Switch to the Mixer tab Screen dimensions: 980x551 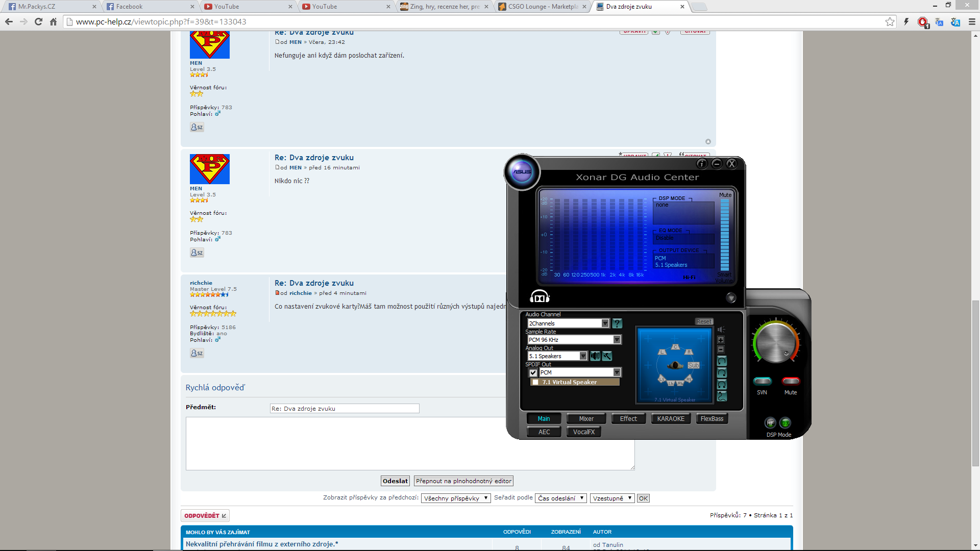[586, 419]
